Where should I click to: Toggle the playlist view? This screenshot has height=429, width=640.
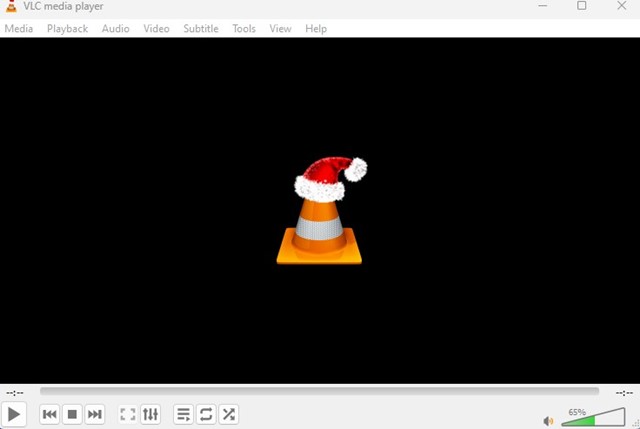pos(183,414)
